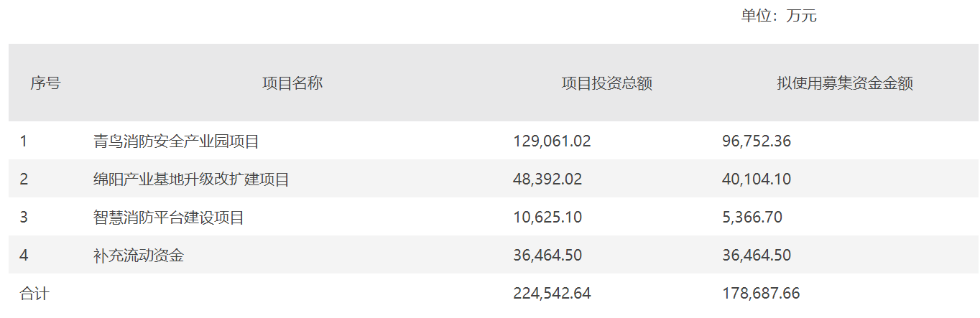This screenshot has width=980, height=318.
Task: Click the total investment 224,542.64
Action: [x=552, y=294]
